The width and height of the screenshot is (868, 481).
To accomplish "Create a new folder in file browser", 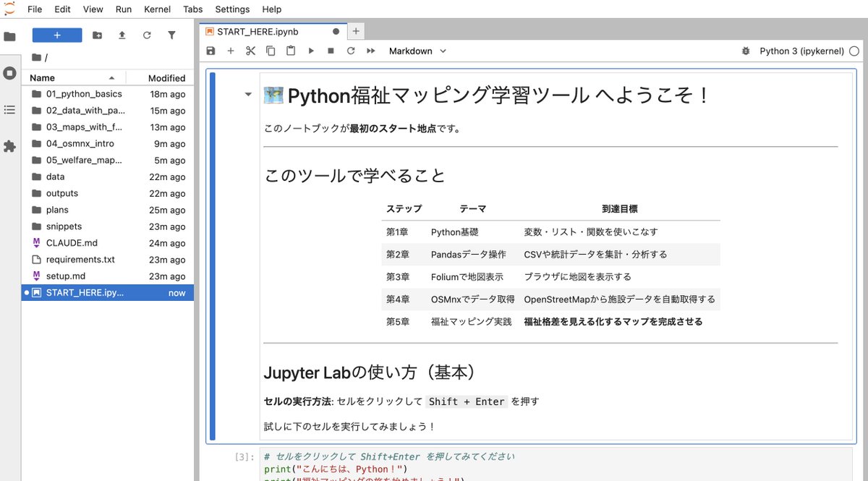I will tap(97, 35).
